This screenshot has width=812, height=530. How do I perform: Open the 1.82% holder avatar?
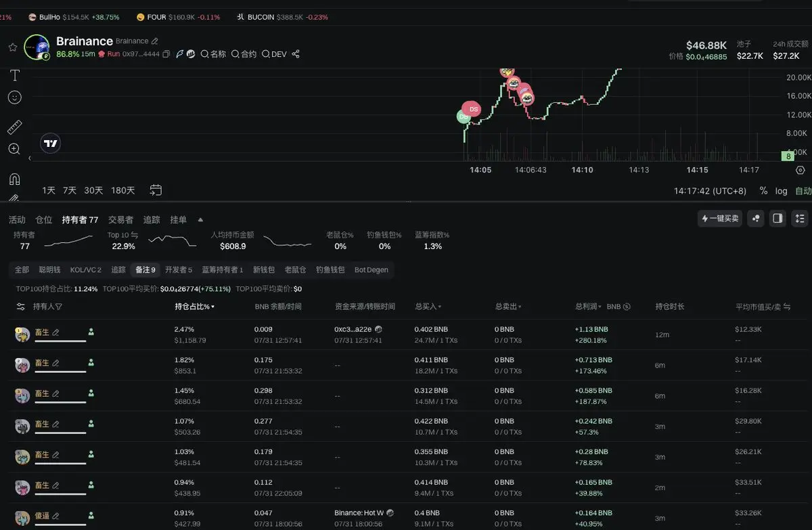pos(22,366)
